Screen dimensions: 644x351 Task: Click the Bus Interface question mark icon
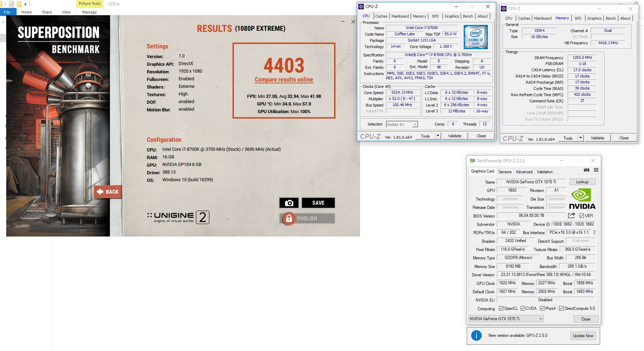click(594, 232)
